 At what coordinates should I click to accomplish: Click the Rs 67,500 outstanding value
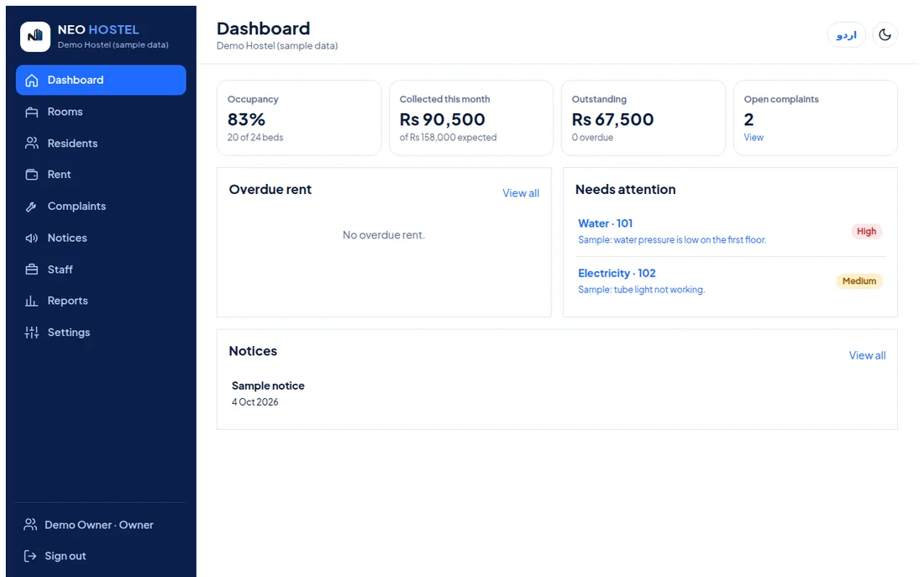tap(612, 119)
